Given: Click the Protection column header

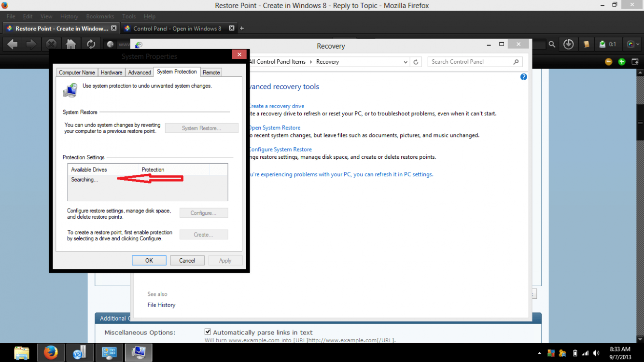Looking at the screenshot, I should click(x=174, y=169).
